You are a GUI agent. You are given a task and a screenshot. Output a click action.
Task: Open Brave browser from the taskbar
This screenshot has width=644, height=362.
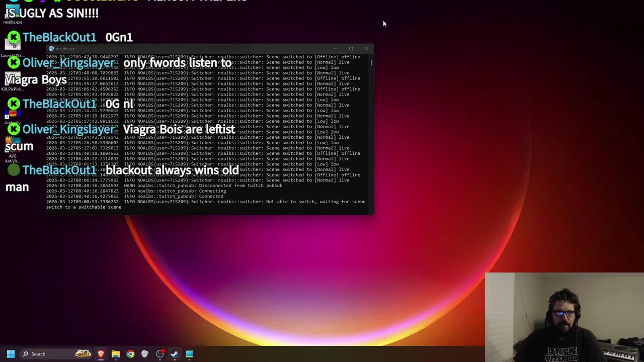101,354
